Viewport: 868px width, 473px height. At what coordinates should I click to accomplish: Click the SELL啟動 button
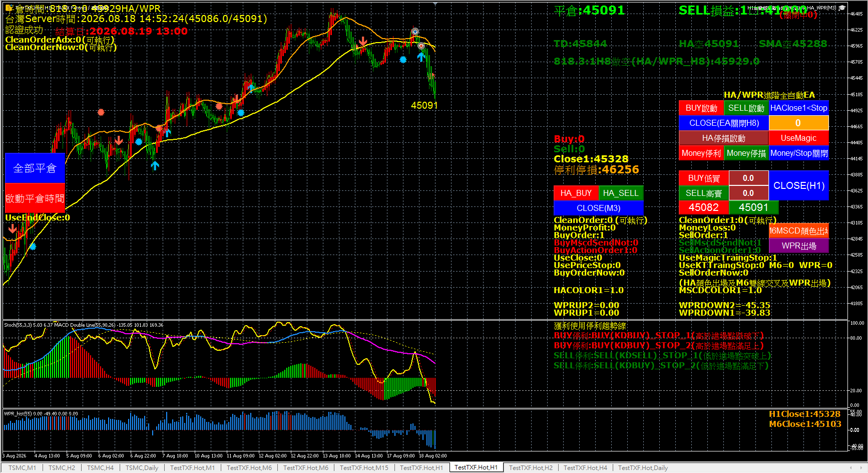746,108
